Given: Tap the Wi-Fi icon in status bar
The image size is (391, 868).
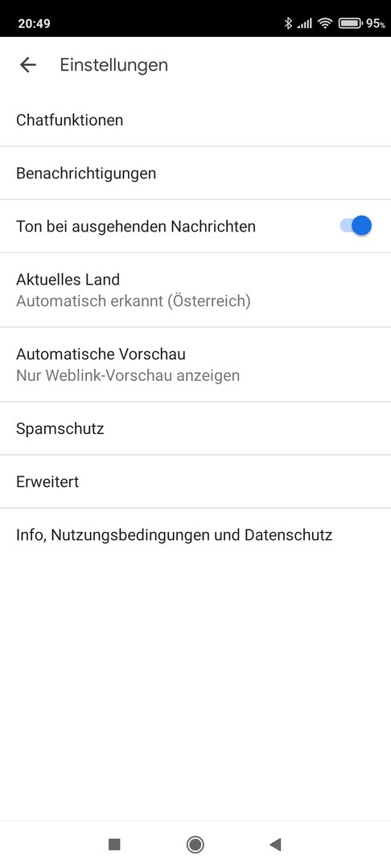Looking at the screenshot, I should pos(325,23).
